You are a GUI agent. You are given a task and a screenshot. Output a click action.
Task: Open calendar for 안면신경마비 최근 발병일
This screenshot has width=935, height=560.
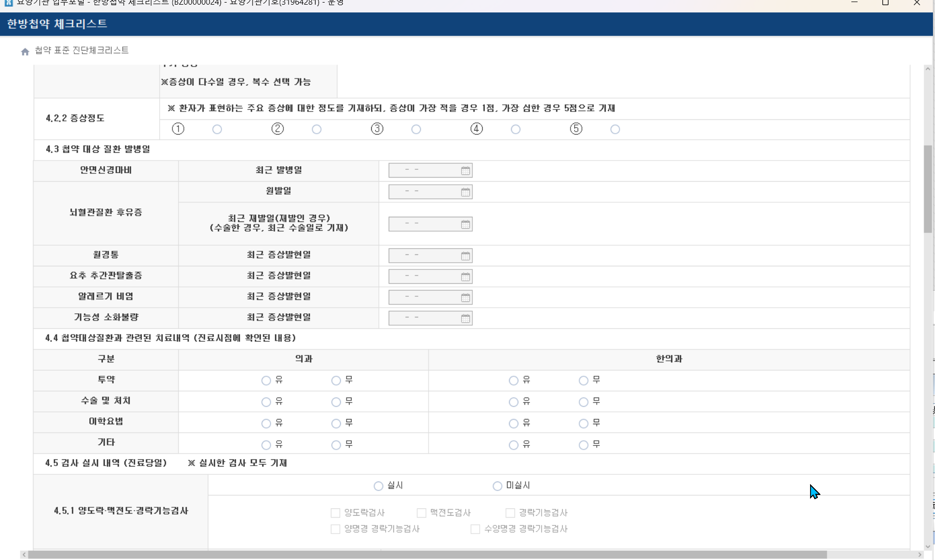point(465,170)
